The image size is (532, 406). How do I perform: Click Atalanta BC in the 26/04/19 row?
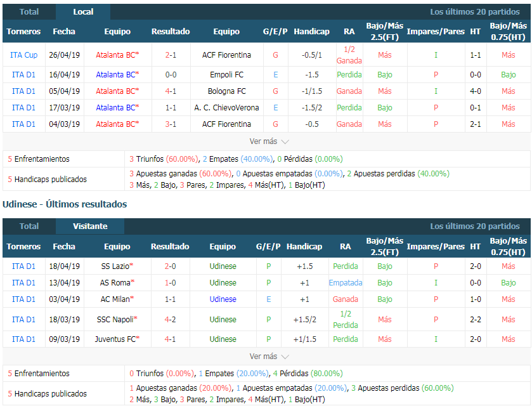(x=117, y=55)
